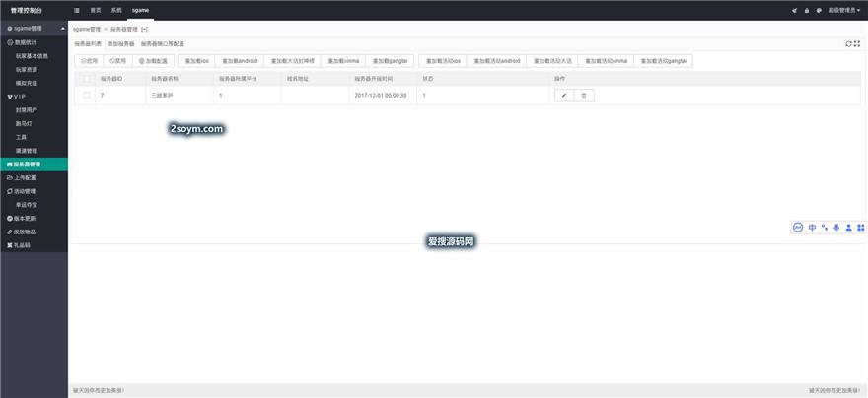
Task: Open the 超级管理员 user dropdown
Action: click(844, 10)
